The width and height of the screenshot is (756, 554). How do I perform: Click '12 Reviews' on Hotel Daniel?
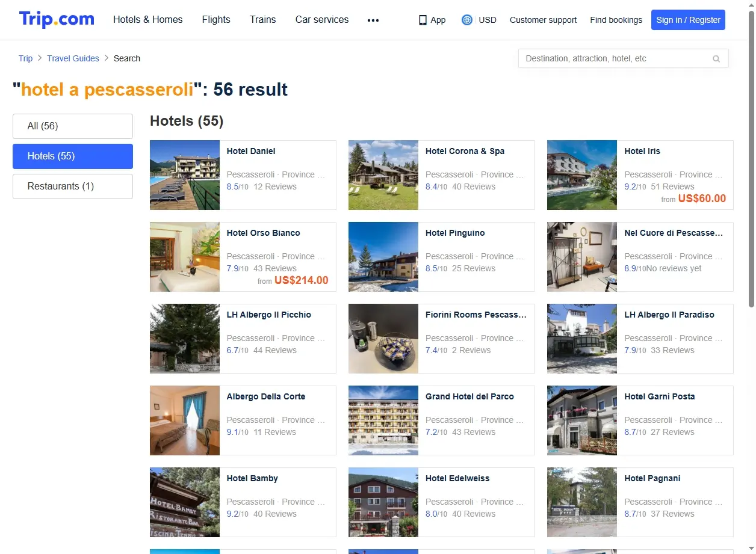(275, 186)
